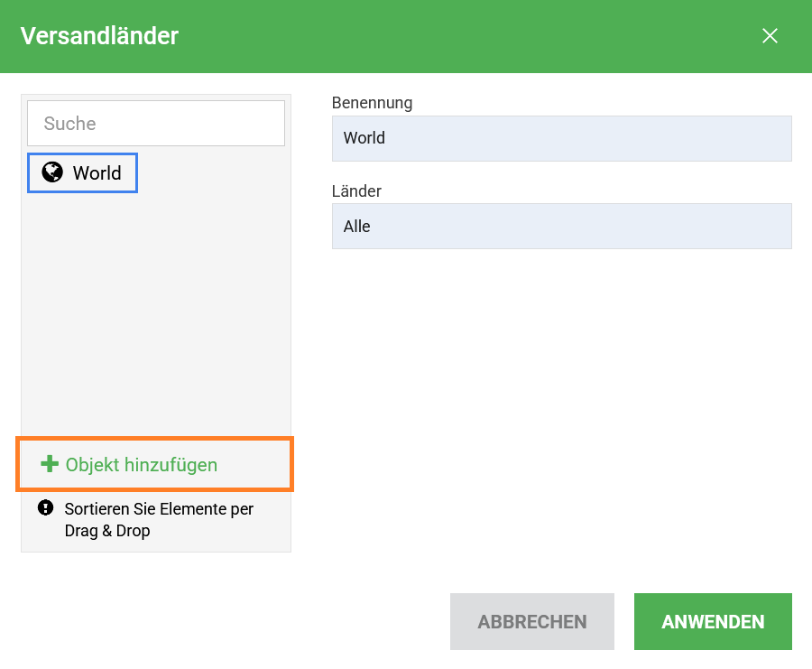812x669 pixels.
Task: Focus the Suche search field
Action: click(156, 124)
